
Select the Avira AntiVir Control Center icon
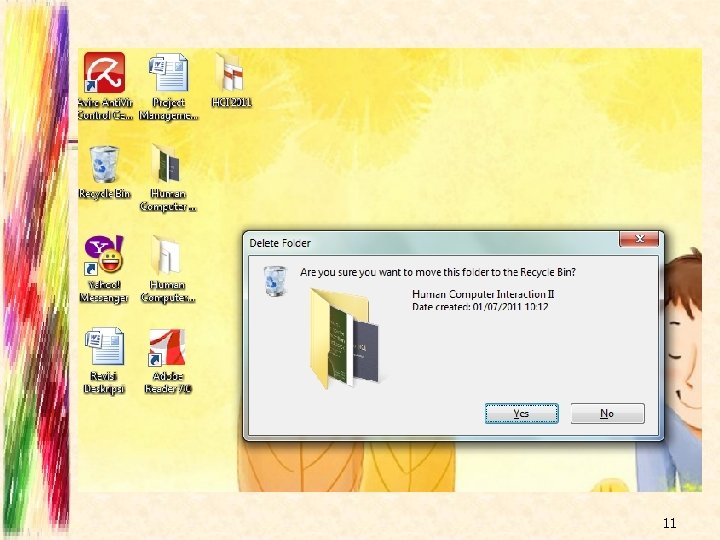pos(104,73)
